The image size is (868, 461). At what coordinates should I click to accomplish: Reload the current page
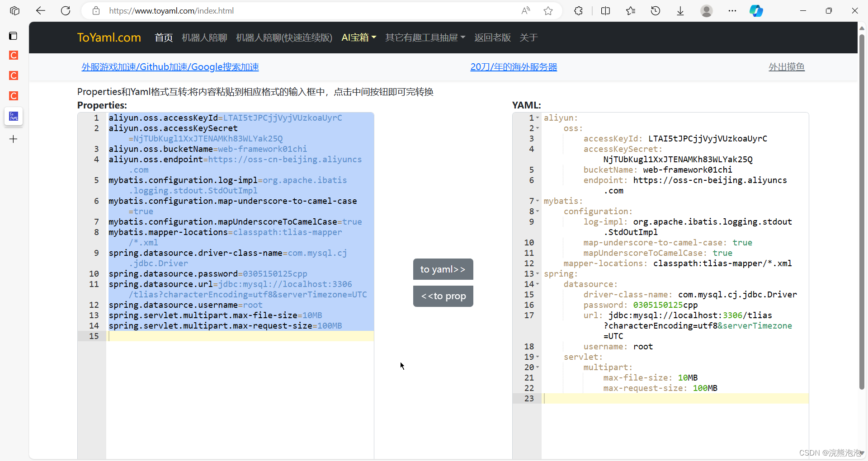click(66, 10)
